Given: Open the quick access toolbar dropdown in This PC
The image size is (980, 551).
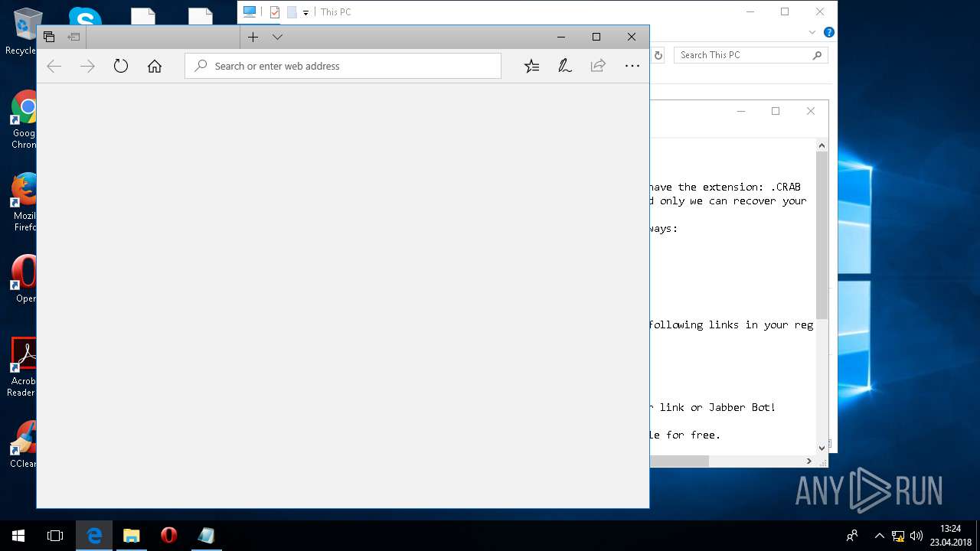Looking at the screenshot, I should 305,12.
